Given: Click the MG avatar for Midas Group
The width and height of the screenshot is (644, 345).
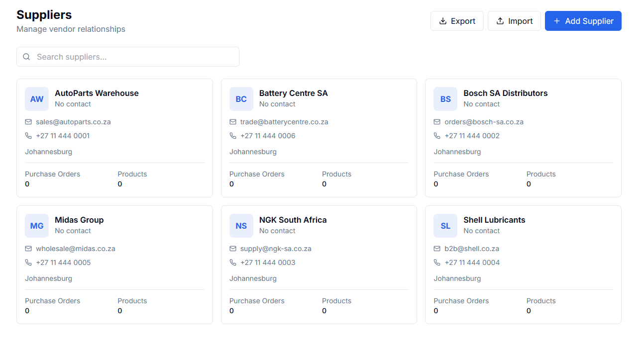Looking at the screenshot, I should (36, 225).
